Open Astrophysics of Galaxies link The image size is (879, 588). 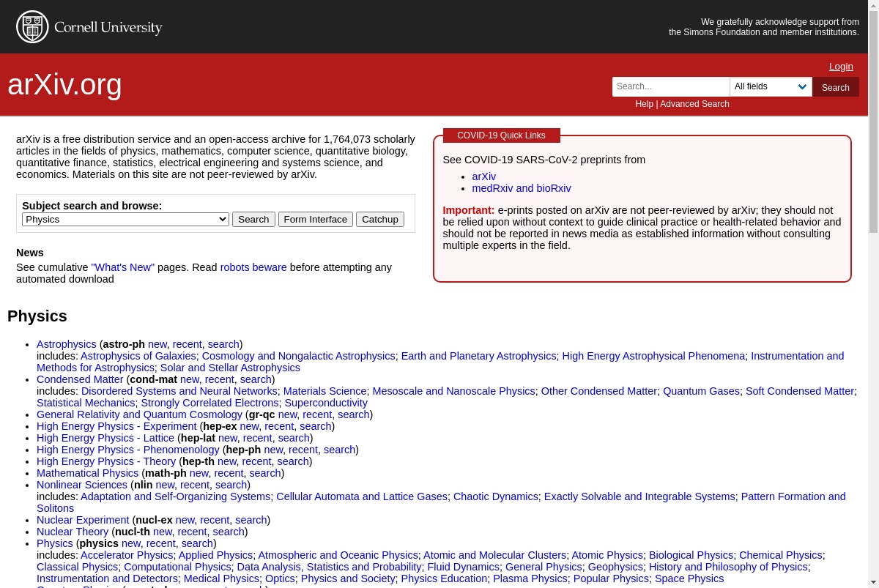pyautogui.click(x=138, y=356)
